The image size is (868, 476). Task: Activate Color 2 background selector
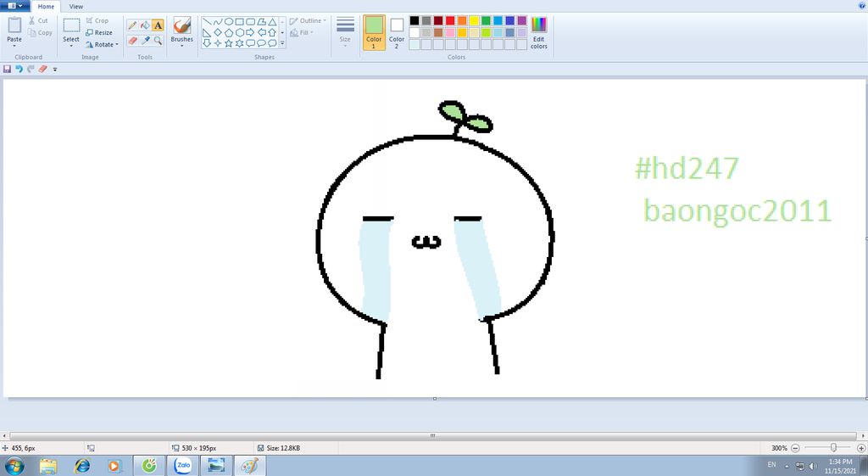(397, 33)
